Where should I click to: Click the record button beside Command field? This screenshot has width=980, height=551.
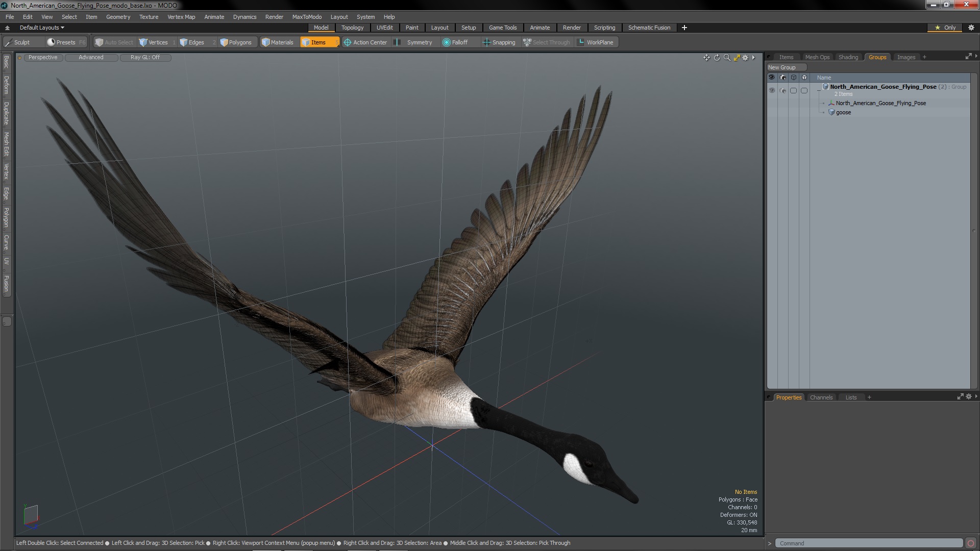[x=971, y=543]
